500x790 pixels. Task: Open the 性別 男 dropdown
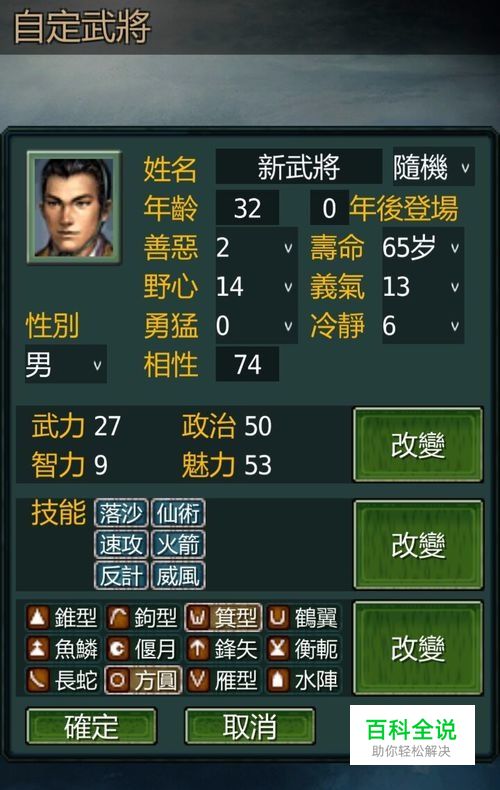66,364
